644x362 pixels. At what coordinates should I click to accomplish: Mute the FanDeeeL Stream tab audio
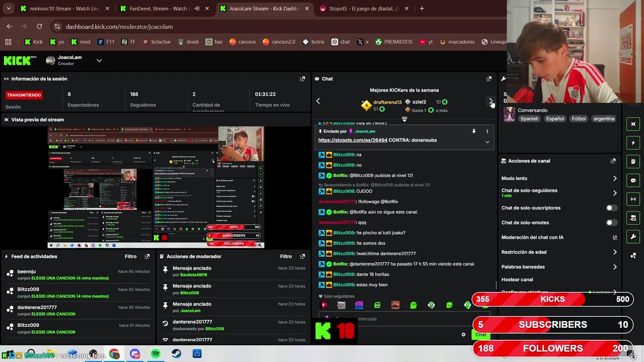click(197, 9)
